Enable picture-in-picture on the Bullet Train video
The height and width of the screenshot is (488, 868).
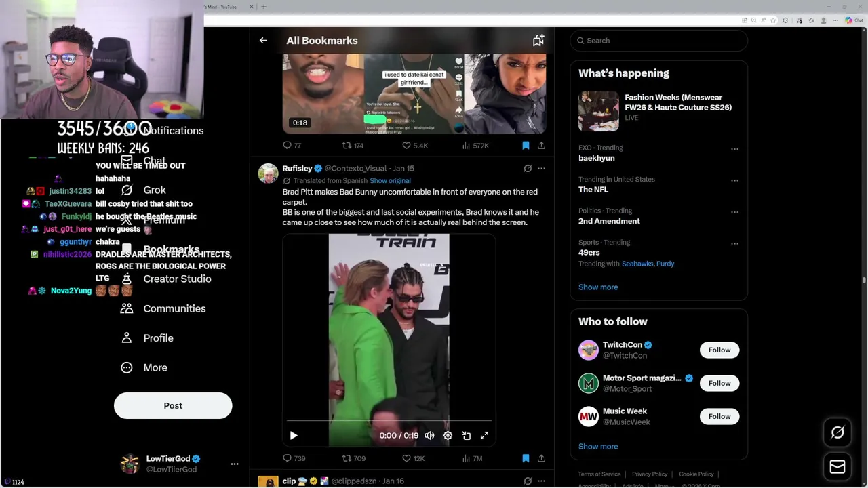(466, 436)
